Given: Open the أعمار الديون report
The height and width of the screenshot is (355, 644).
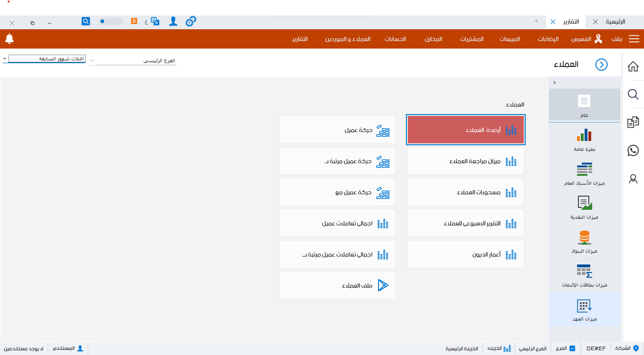Looking at the screenshot, I should (x=466, y=254).
